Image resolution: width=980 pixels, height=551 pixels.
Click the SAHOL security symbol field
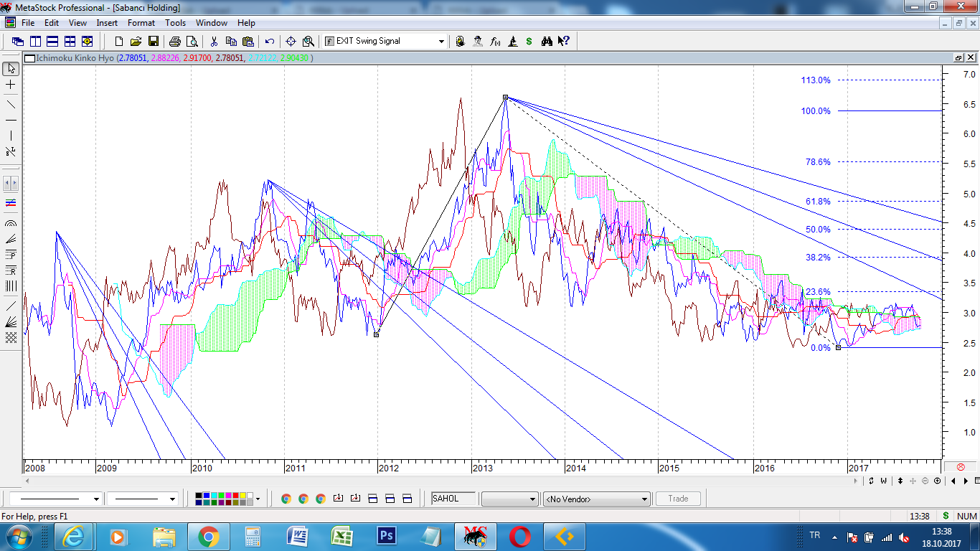(453, 499)
